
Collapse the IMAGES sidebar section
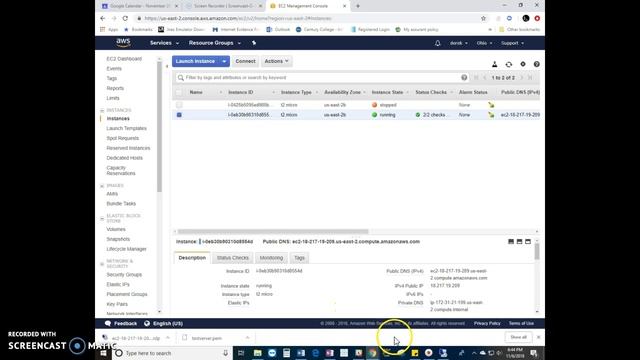(102, 186)
